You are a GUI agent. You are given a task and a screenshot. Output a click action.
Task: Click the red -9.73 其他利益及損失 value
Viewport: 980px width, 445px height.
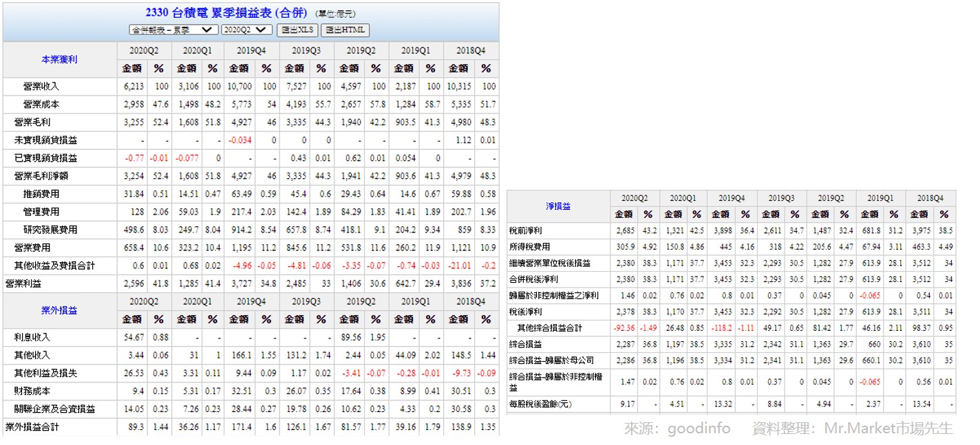coord(461,373)
